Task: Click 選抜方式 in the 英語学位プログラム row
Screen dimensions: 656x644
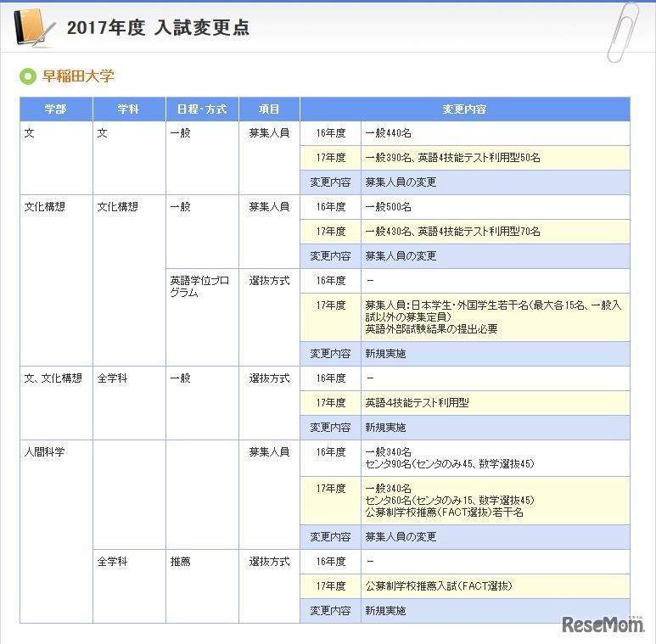Action: (269, 281)
